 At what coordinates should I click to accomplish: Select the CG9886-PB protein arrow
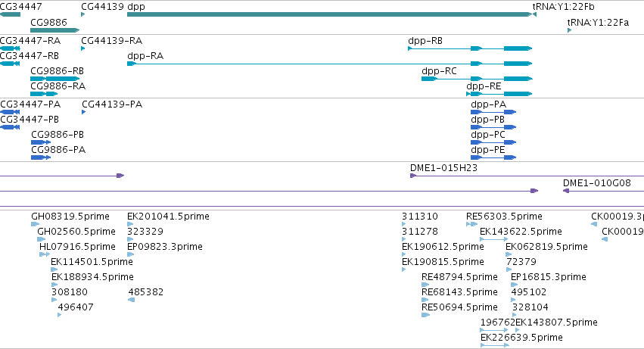41,142
